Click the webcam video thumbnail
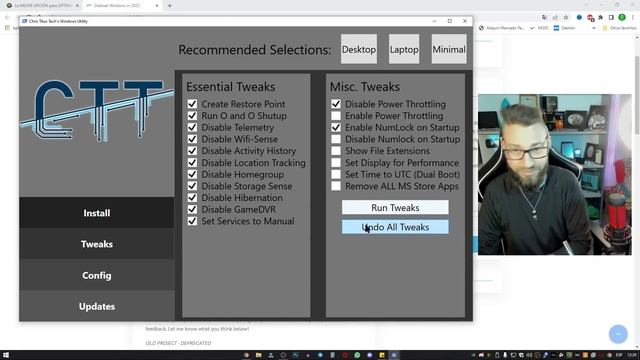The image size is (640, 360). point(555,174)
